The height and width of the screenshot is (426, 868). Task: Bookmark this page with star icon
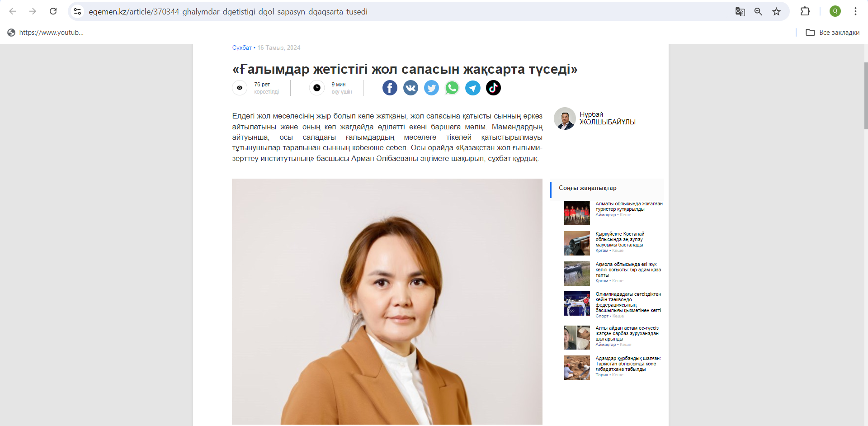coord(776,12)
